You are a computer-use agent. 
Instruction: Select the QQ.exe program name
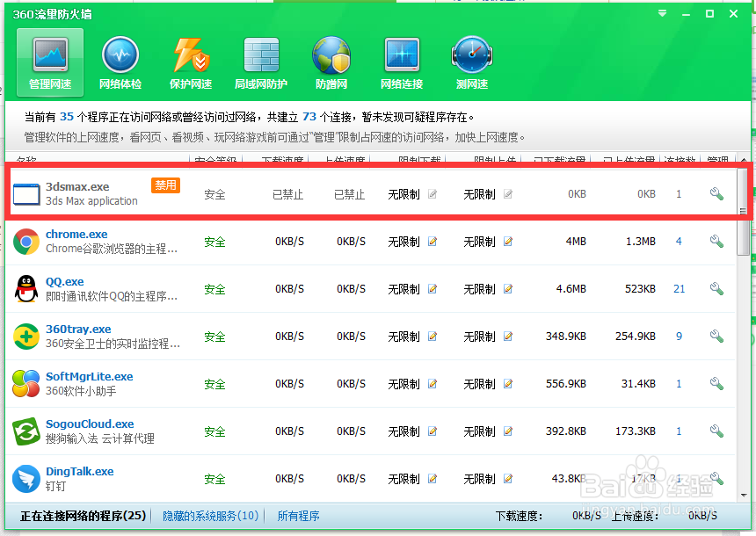point(64,281)
